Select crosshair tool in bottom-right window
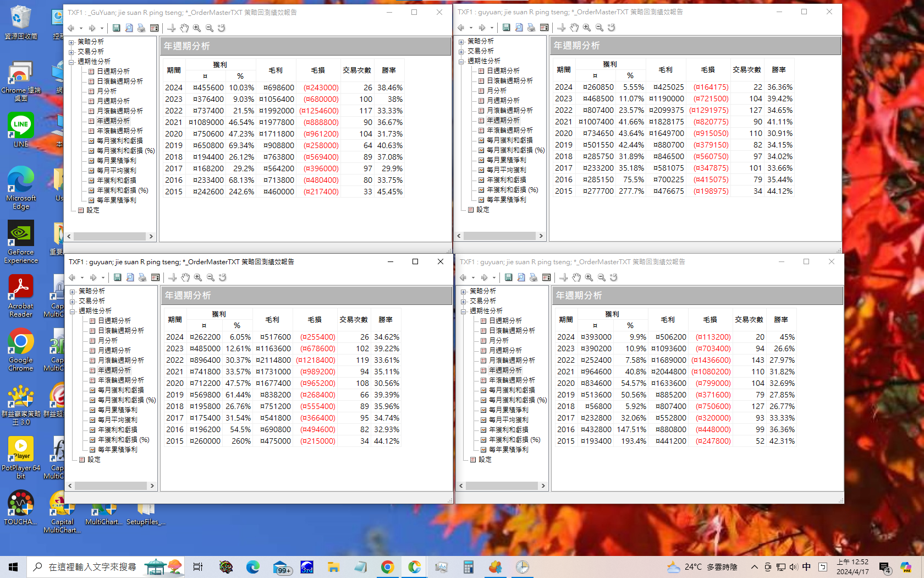Viewport: 924px width, 578px height. click(x=564, y=277)
